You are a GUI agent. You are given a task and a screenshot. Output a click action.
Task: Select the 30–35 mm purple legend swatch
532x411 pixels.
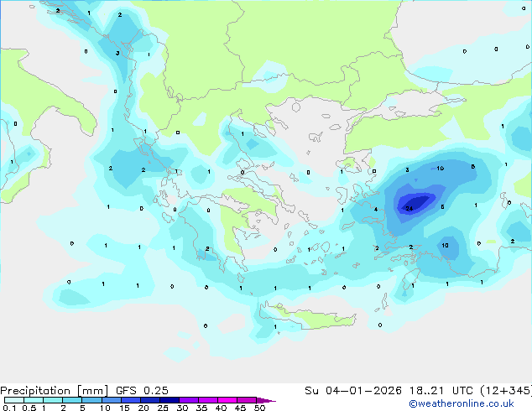[189, 400]
